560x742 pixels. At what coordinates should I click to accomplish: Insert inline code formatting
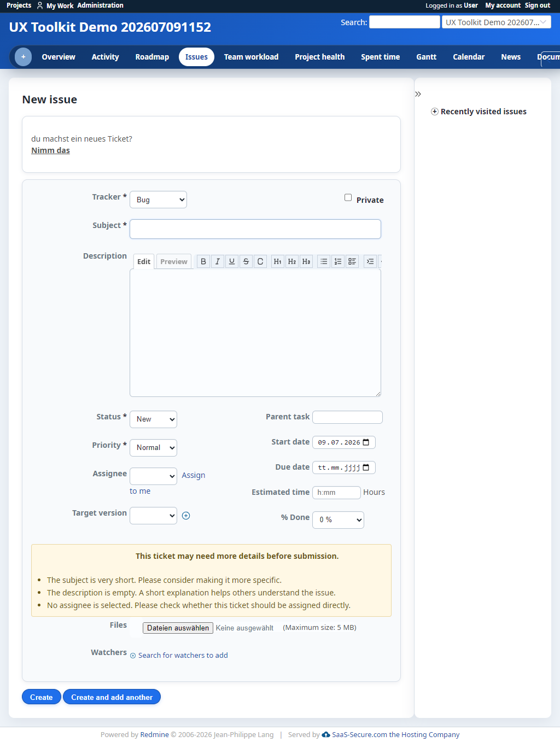tap(260, 261)
